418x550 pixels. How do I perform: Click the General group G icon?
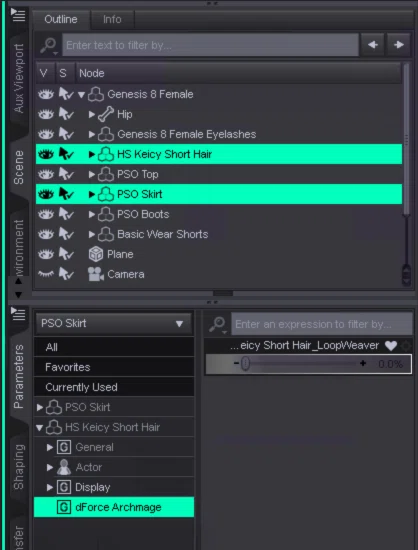click(x=64, y=447)
